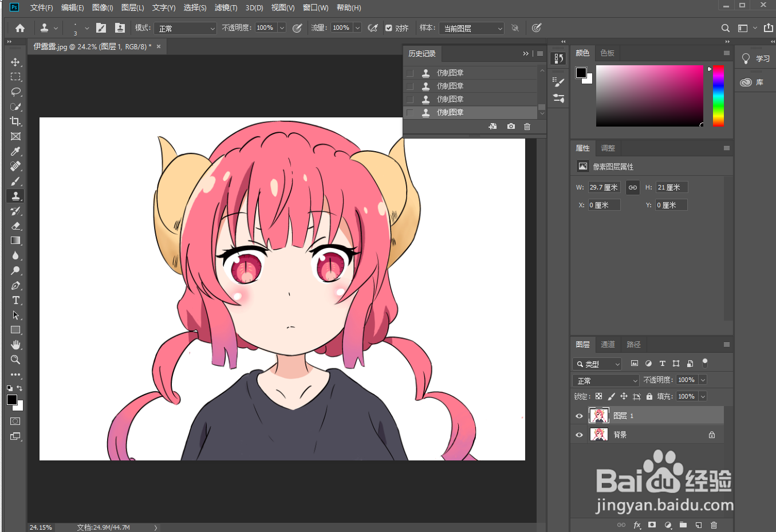Screen dimensions: 776x532
Task: Toggle link width and height button
Action: (x=632, y=187)
